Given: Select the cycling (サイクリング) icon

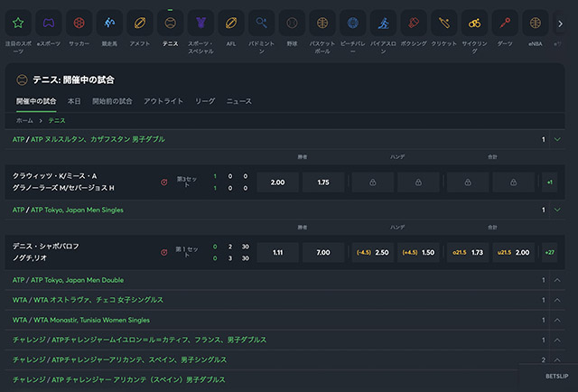Looking at the screenshot, I should coord(474,23).
